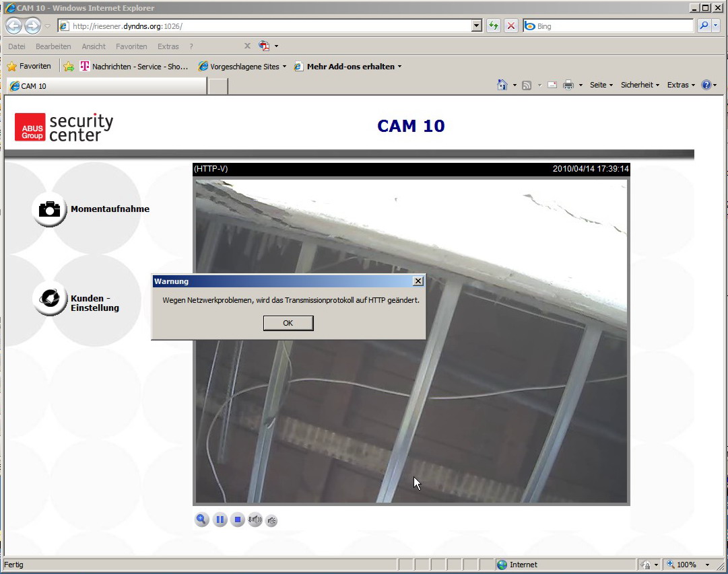Click the Momentaufnahme camera icon

click(49, 209)
